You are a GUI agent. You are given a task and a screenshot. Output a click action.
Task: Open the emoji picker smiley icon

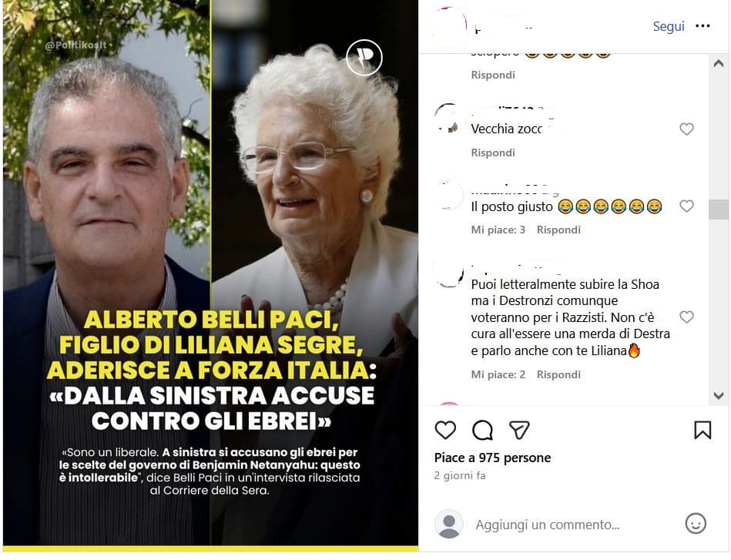(696, 524)
